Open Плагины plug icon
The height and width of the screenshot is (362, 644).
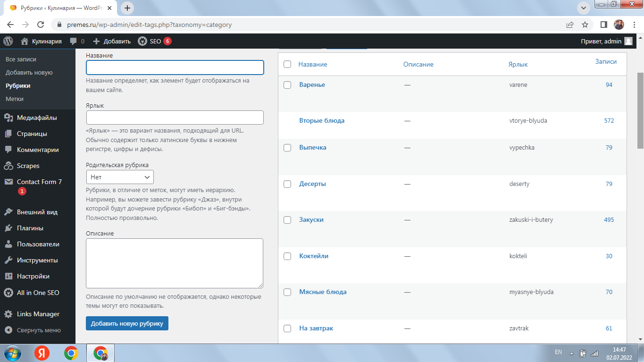click(x=8, y=228)
